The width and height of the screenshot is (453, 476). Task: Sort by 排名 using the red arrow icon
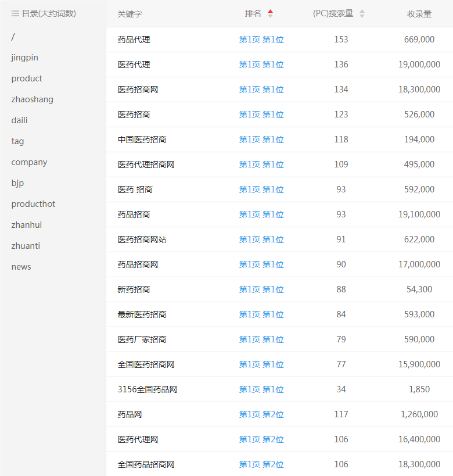click(270, 13)
